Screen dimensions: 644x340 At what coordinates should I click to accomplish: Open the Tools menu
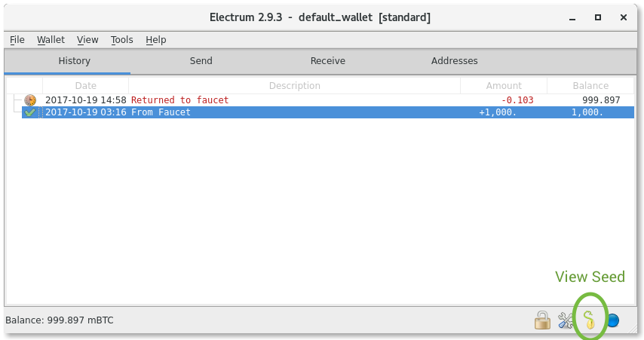(121, 40)
